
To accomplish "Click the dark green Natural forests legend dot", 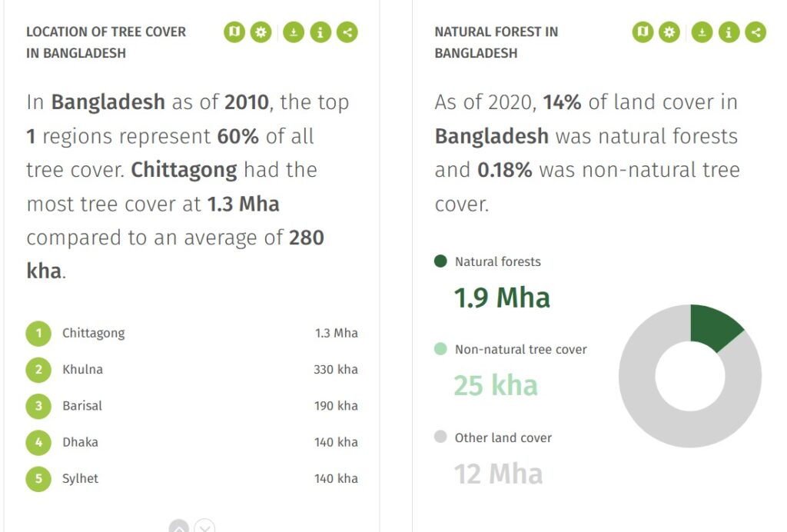I will (x=440, y=261).
